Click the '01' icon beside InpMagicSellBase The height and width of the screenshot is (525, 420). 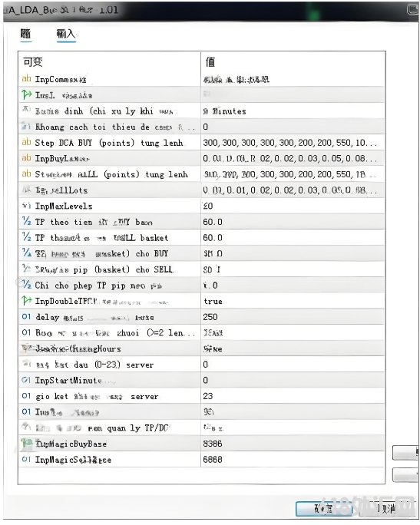click(x=26, y=459)
